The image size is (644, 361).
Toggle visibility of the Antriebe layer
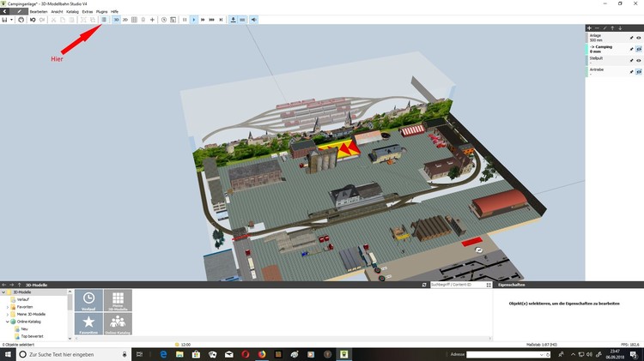[x=639, y=71]
